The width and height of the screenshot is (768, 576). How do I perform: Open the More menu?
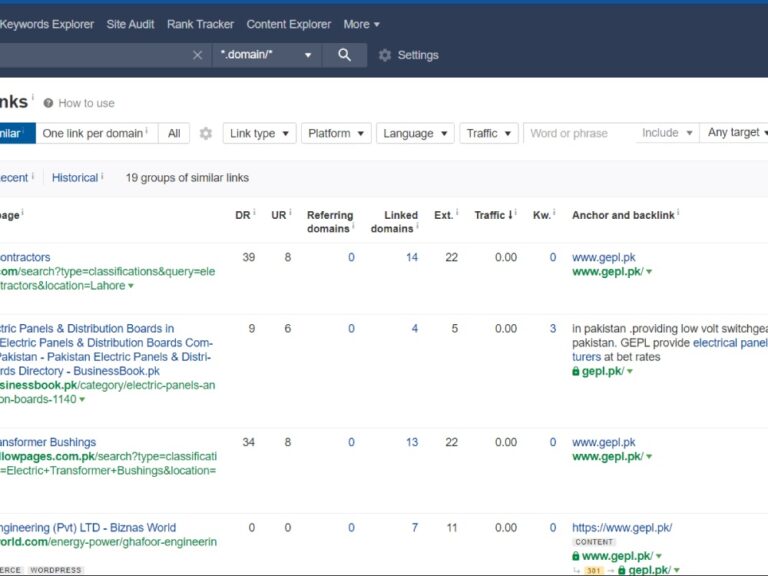(361, 24)
